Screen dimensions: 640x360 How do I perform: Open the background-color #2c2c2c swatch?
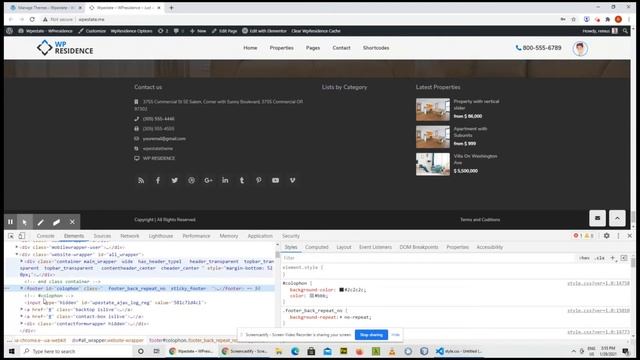342,290
